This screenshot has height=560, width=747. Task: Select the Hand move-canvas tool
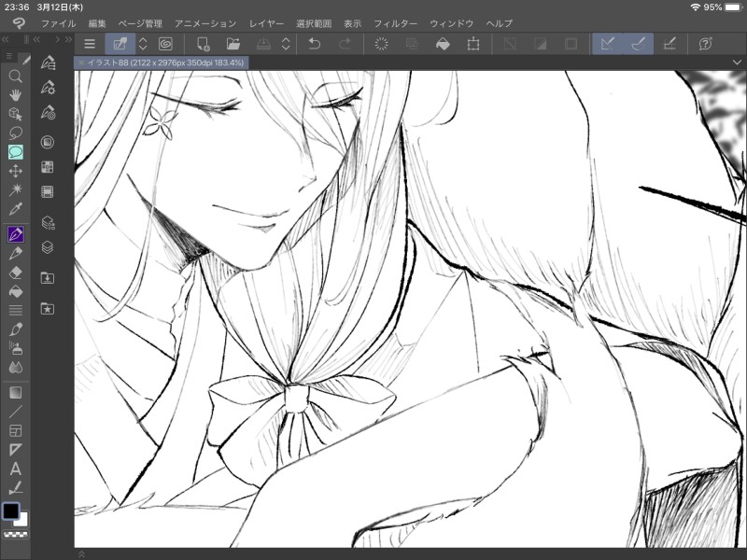tap(15, 95)
